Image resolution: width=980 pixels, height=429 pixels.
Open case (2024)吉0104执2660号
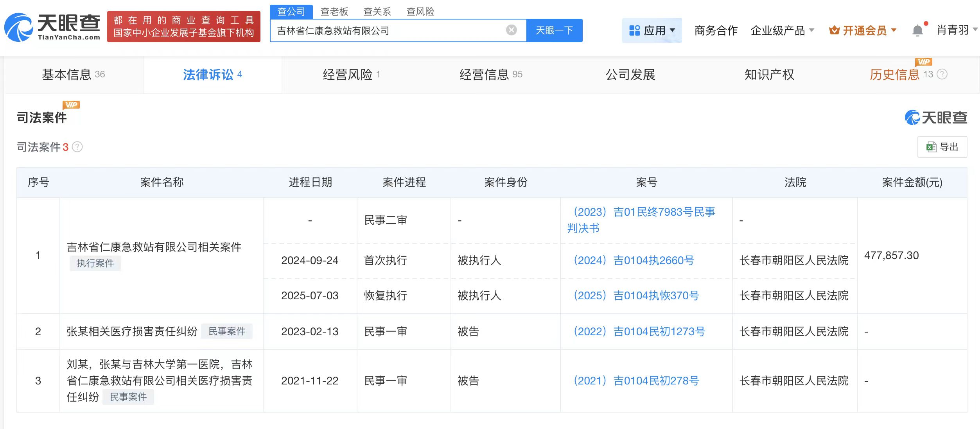[634, 260]
